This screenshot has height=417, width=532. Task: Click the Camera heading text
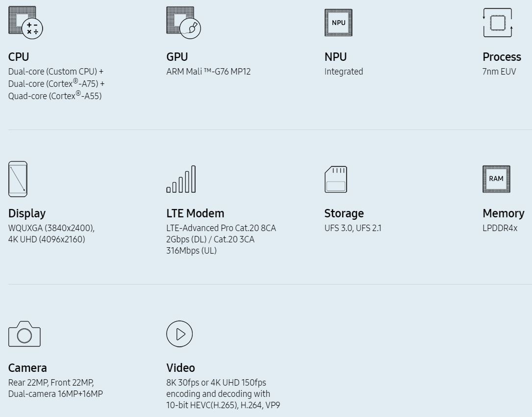[x=27, y=368]
